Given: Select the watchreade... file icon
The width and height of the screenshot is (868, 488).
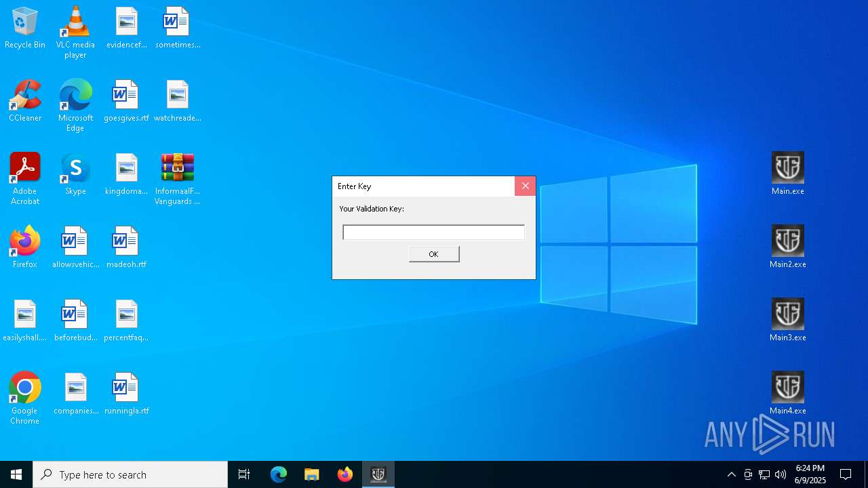Looking at the screenshot, I should pos(178,102).
